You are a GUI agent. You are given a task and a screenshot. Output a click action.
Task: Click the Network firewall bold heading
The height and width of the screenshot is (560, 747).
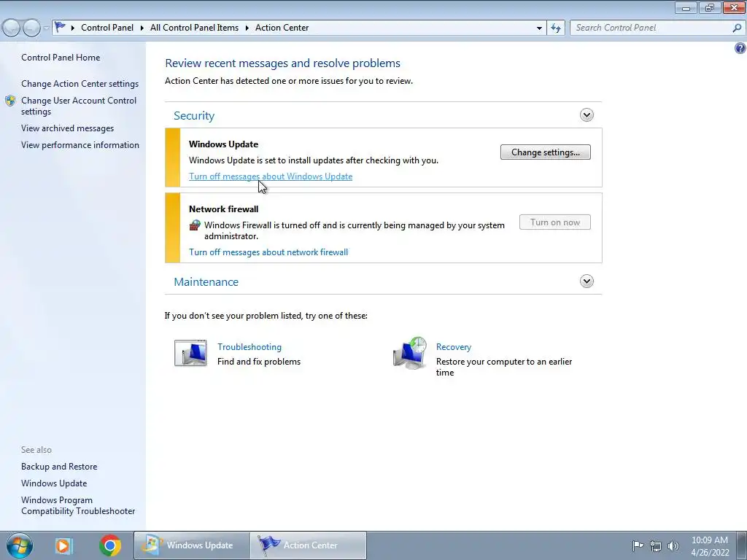[x=223, y=209]
